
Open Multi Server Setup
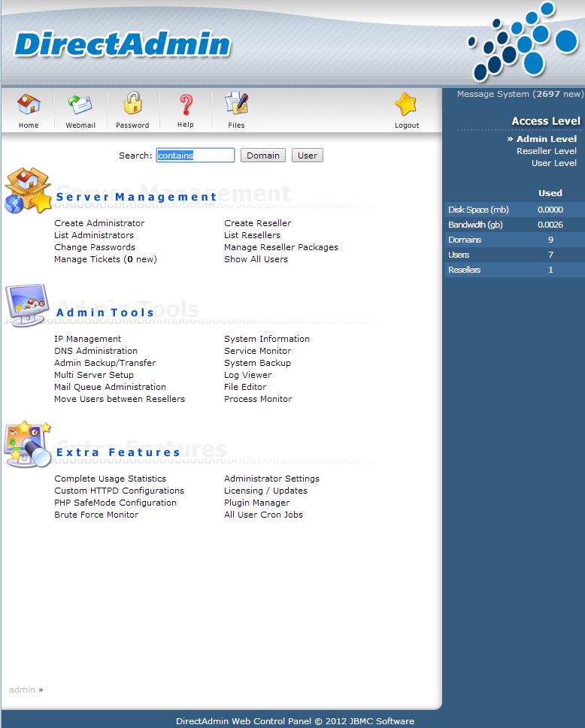94,375
